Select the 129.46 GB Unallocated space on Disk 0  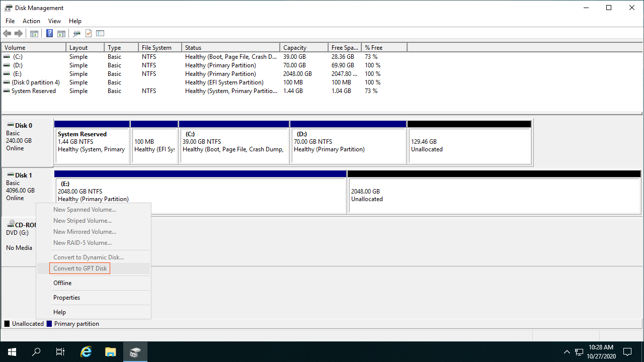click(469, 145)
